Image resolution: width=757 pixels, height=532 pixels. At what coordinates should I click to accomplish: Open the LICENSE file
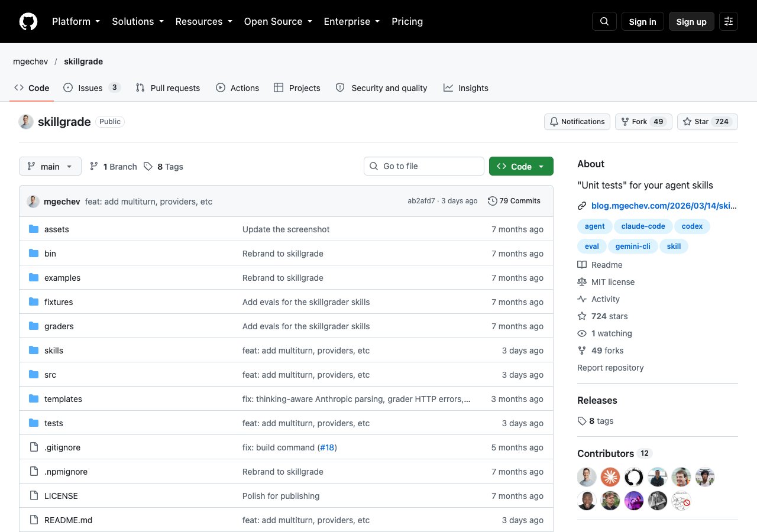(61, 496)
